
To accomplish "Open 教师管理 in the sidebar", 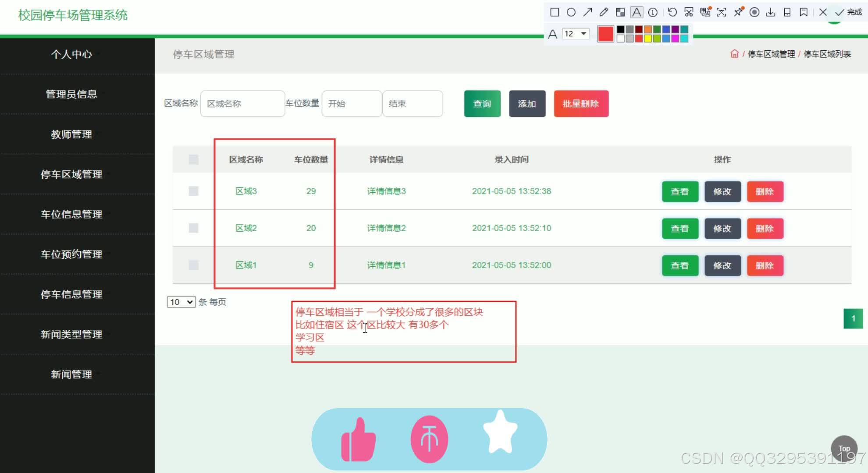I will tap(71, 134).
